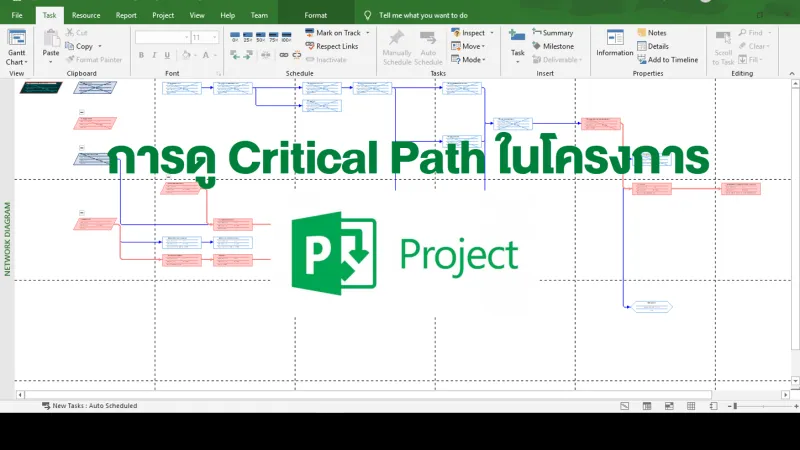Click Mark on Track
800x450 pixels.
click(333, 33)
